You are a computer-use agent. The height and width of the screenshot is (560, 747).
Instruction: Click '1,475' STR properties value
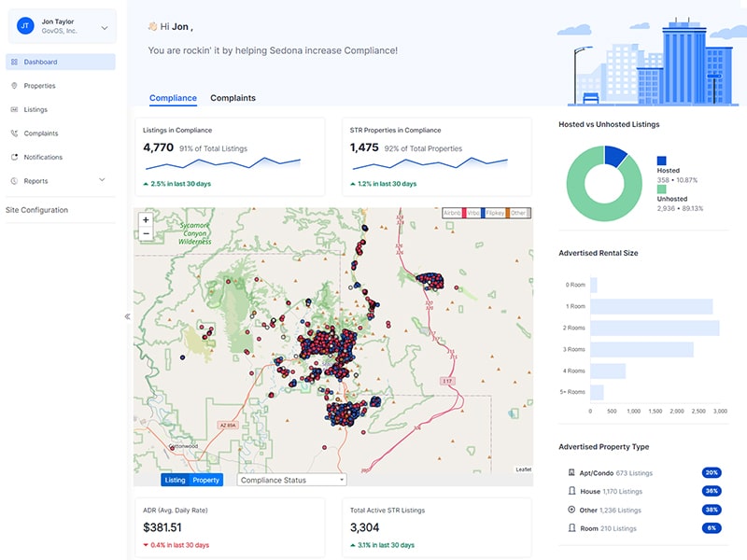coord(364,147)
